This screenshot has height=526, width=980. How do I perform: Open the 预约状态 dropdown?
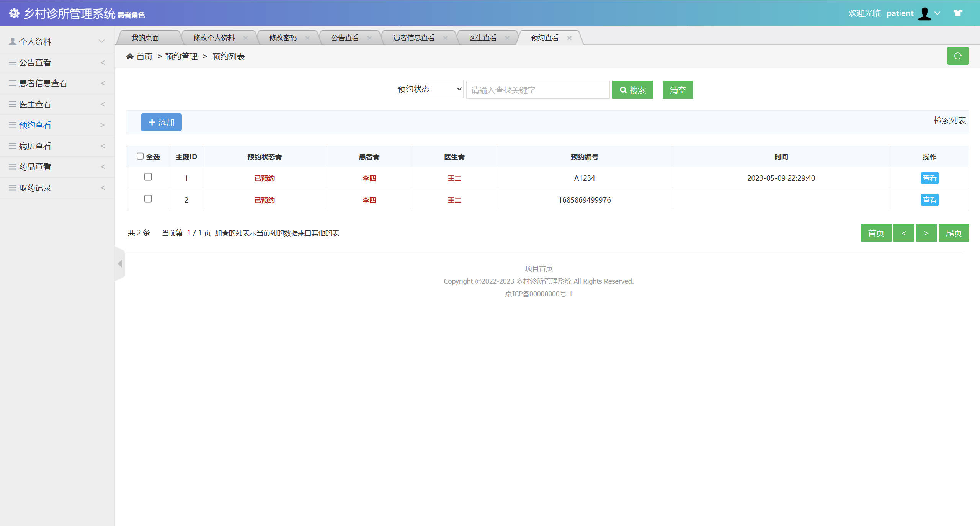click(428, 89)
